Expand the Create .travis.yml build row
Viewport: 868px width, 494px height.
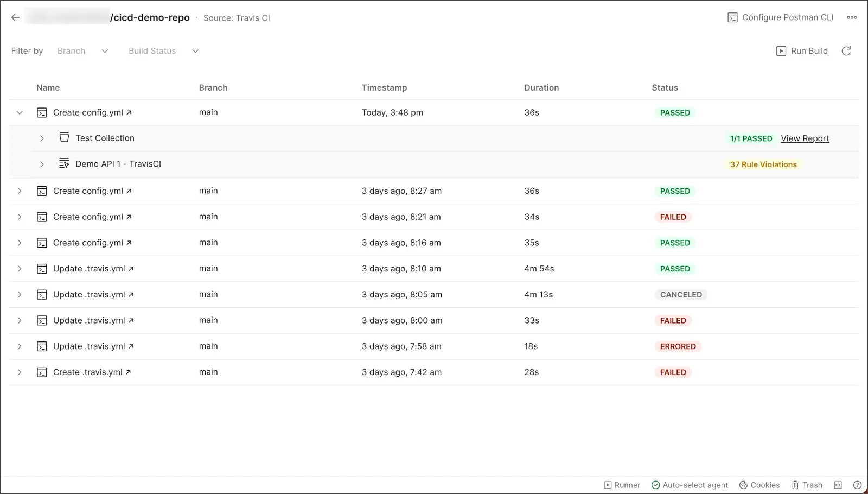[x=20, y=372]
